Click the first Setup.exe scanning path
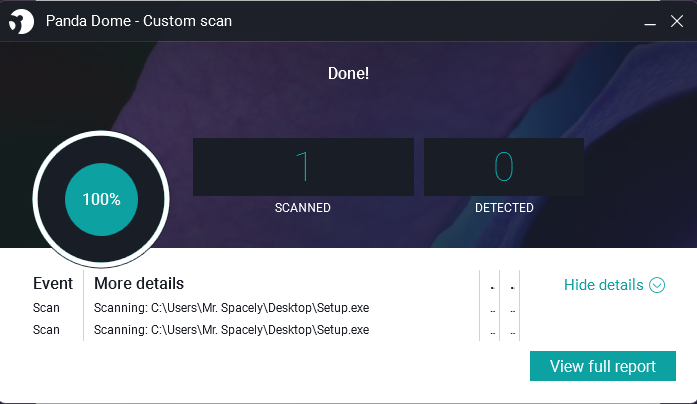 231,308
